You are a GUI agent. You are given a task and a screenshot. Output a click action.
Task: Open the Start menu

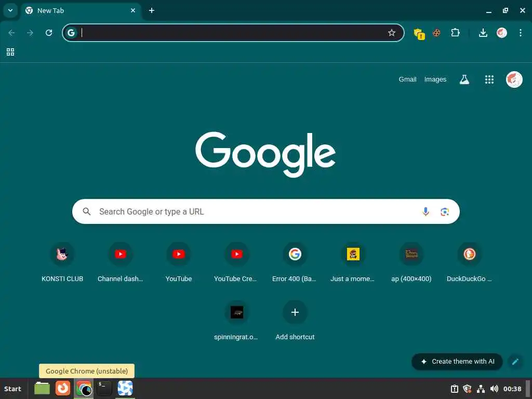(x=12, y=389)
